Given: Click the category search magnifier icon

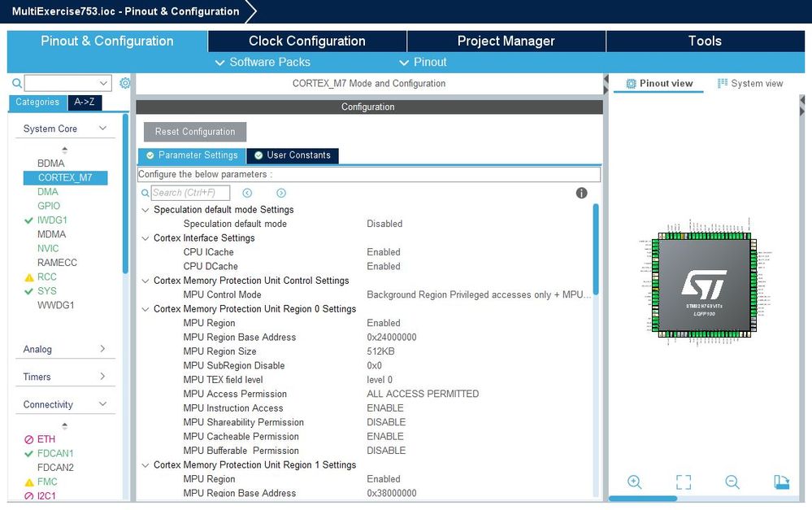Looking at the screenshot, I should click(x=16, y=83).
